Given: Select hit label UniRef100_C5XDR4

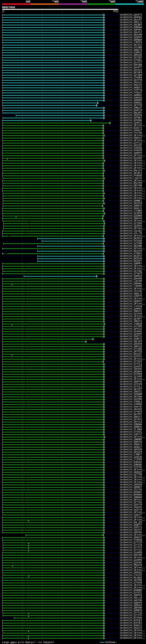Looking at the screenshot, I should click(131, 77).
